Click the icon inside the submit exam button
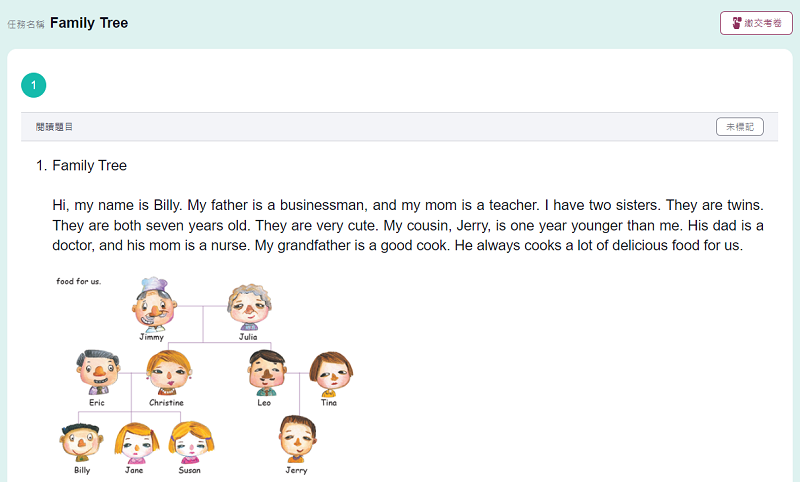800x482 pixels. pyautogui.click(x=737, y=23)
